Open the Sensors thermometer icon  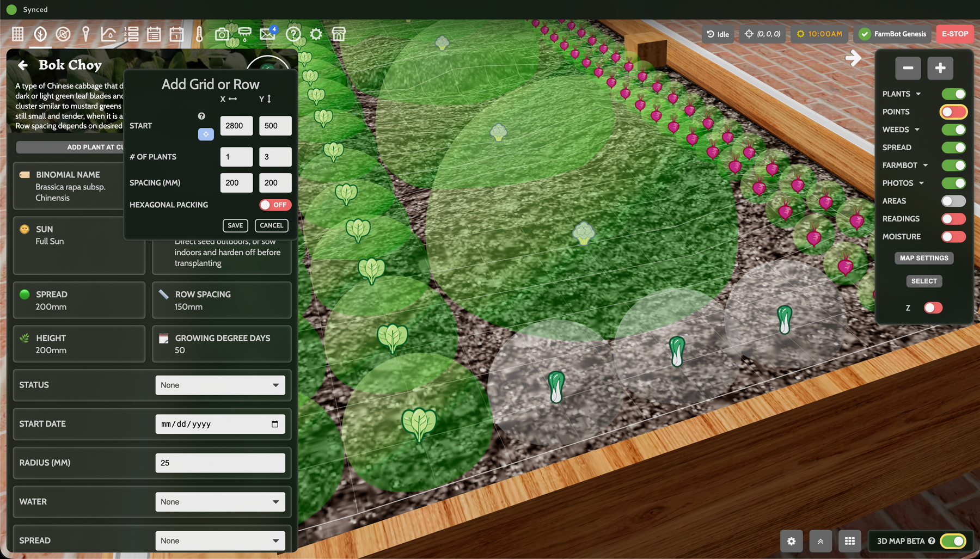pyautogui.click(x=199, y=34)
